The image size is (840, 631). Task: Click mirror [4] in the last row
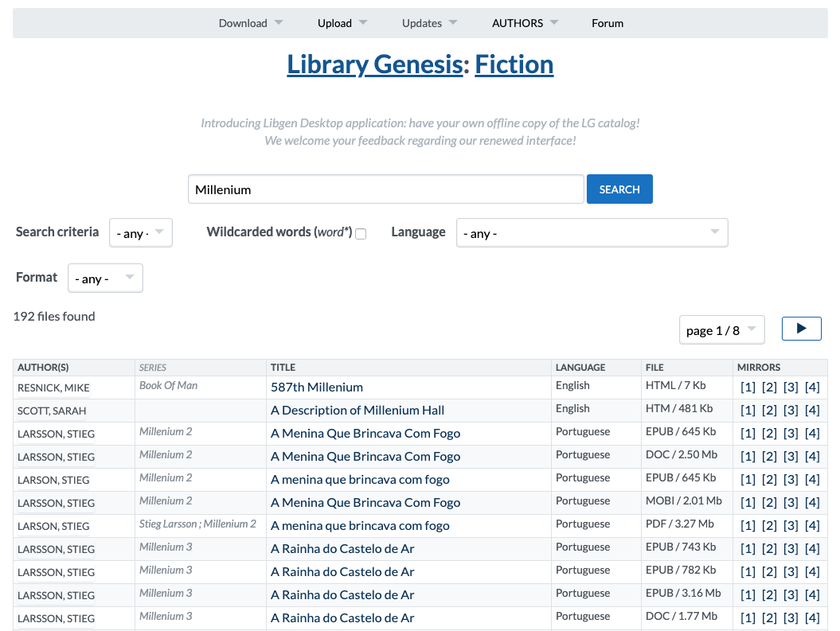[x=811, y=617]
